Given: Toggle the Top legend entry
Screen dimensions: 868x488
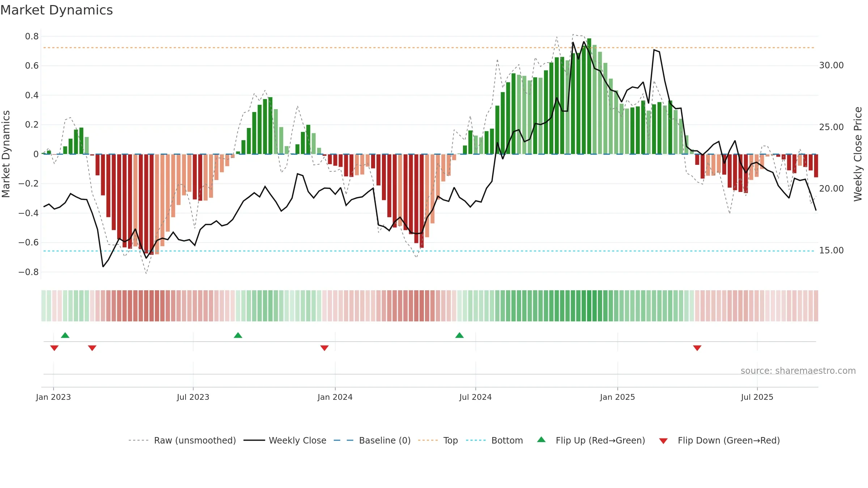Looking at the screenshot, I should tap(438, 440).
